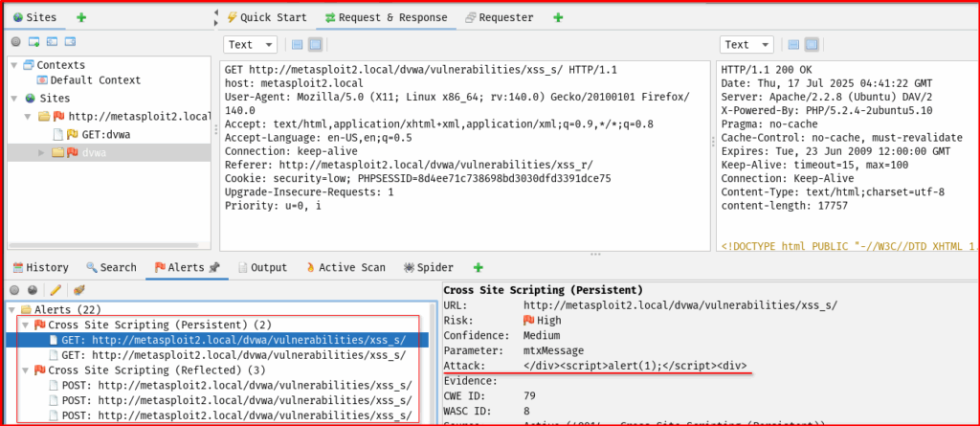Click the Import Context icon in Sites toolbar
The width and height of the screenshot is (980, 426).
53,42
